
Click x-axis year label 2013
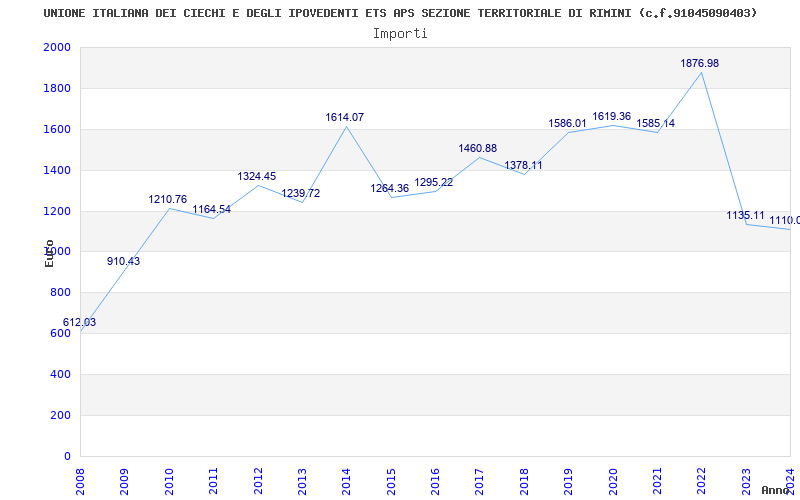tap(302, 481)
